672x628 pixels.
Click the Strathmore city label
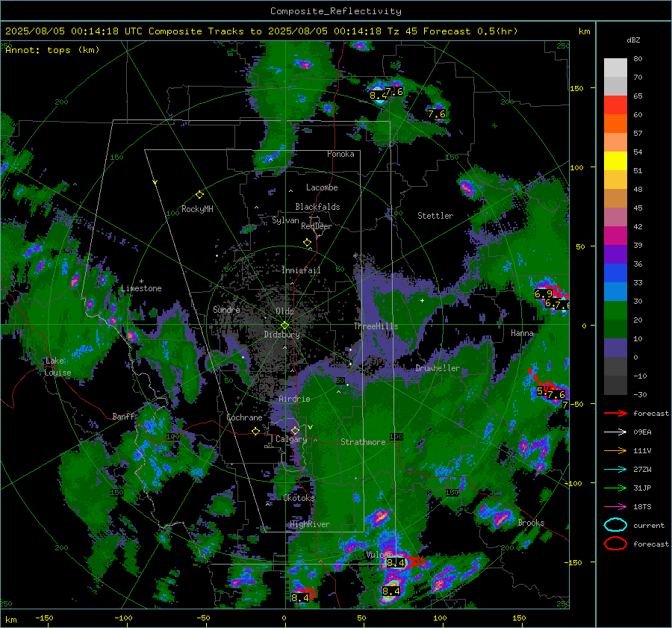(363, 442)
